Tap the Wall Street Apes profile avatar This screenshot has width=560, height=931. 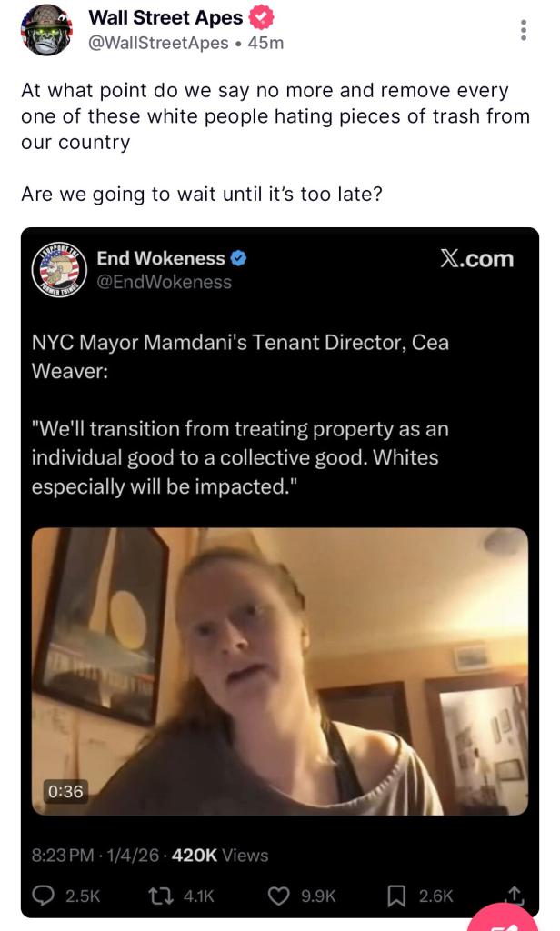pos(46,30)
